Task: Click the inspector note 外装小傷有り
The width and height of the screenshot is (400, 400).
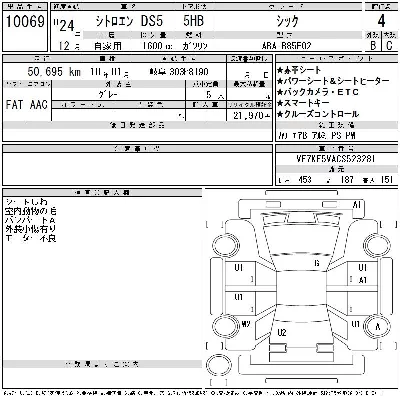Action: (x=30, y=229)
